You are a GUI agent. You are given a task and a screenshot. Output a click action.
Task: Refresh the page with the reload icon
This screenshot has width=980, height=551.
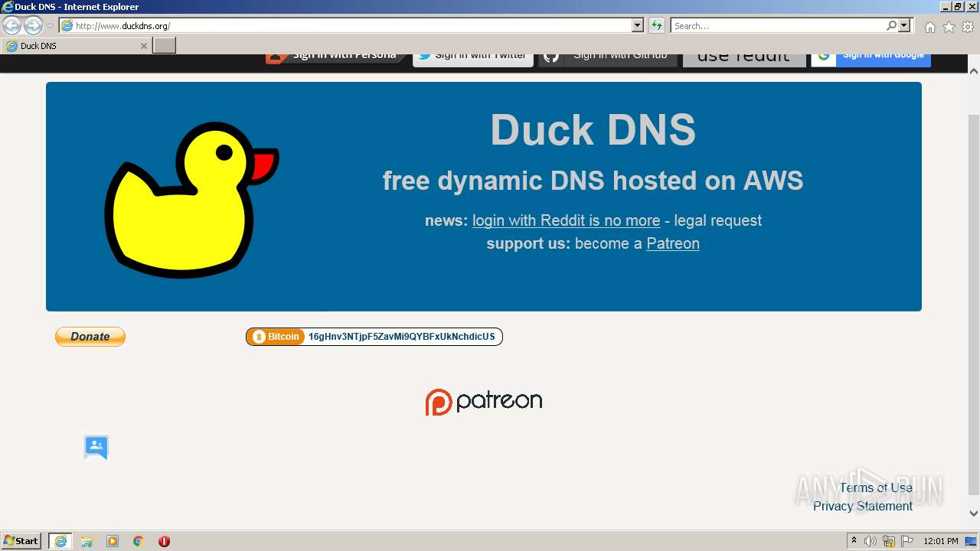click(657, 25)
